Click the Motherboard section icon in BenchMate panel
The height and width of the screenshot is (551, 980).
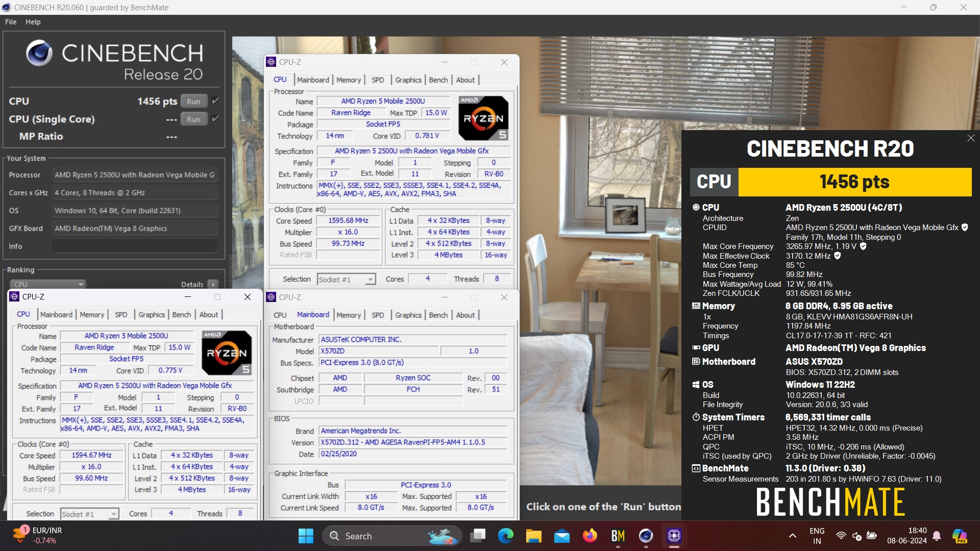click(696, 362)
